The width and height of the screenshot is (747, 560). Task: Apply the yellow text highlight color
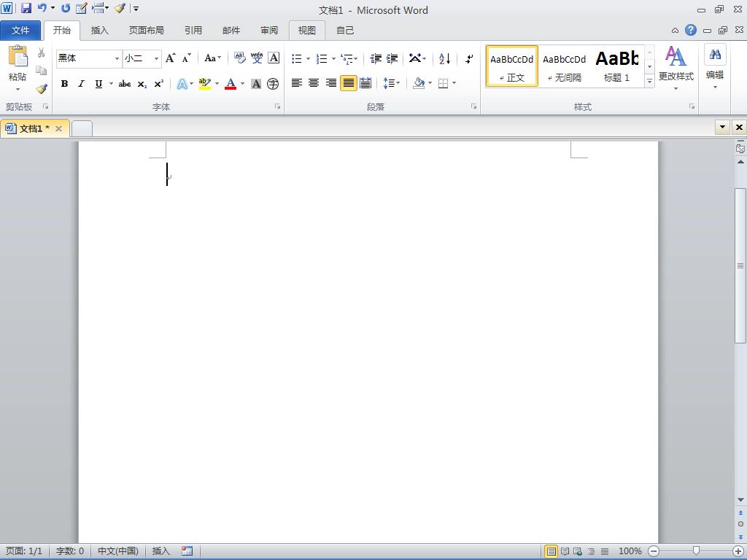coord(205,84)
